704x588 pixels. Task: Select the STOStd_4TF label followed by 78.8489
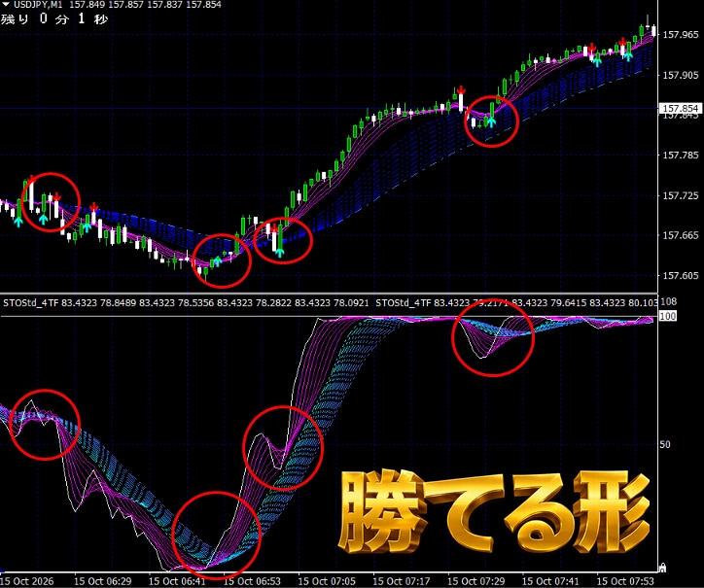[x=31, y=303]
